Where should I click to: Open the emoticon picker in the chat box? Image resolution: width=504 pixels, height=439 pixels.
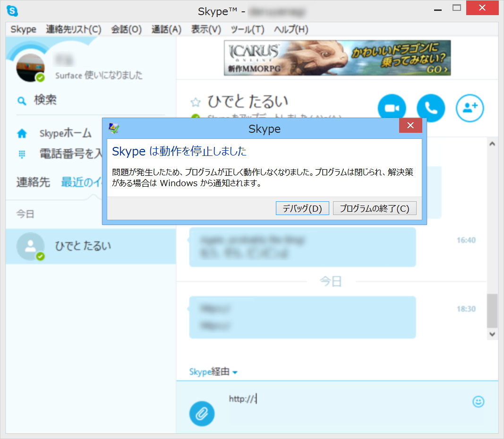click(478, 401)
